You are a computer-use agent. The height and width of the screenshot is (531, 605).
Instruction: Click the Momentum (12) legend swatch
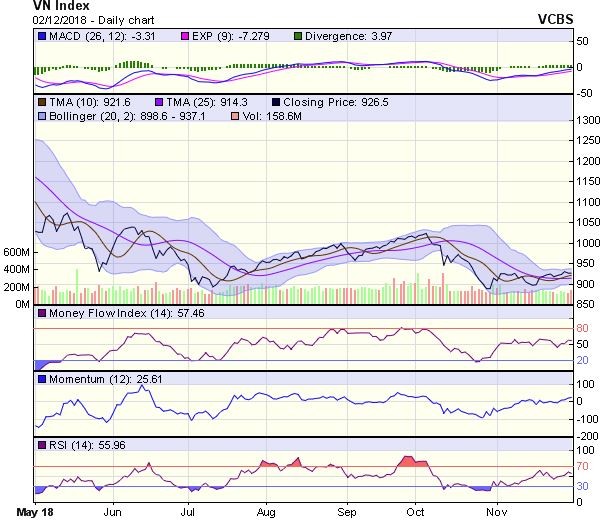pos(41,379)
